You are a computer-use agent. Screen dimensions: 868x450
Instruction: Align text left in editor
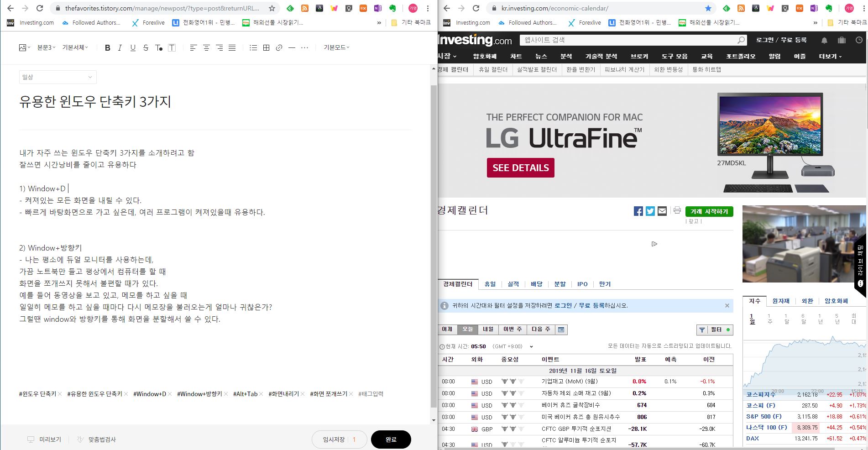(193, 47)
